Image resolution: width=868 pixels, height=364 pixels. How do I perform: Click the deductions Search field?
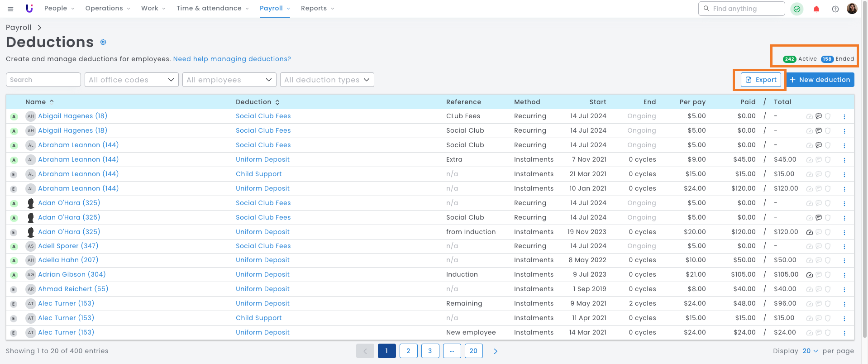click(43, 80)
